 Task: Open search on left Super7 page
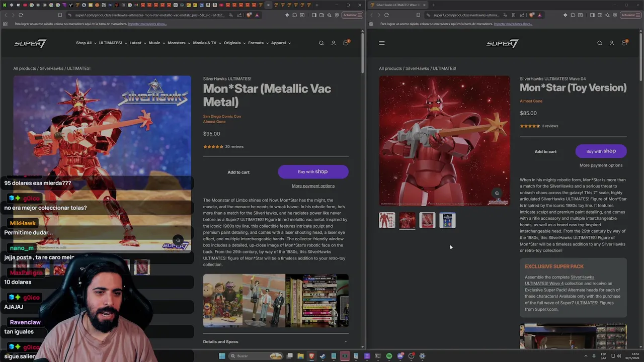(321, 43)
